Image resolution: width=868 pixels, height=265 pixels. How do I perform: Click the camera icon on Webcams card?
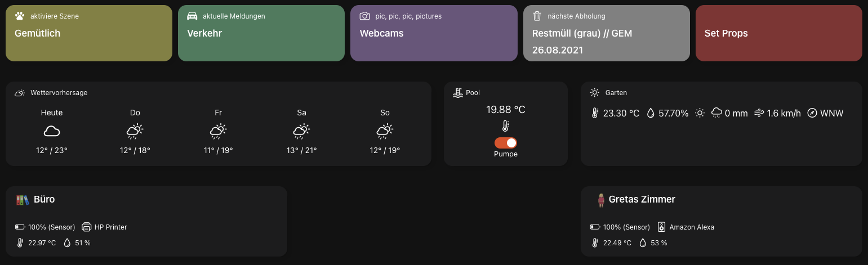(x=365, y=16)
